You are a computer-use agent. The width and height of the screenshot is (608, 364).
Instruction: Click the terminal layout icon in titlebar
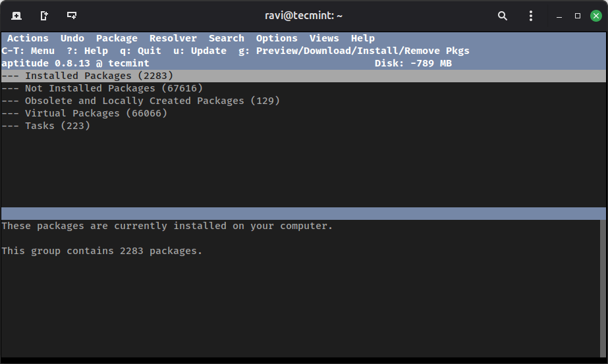click(x=72, y=15)
